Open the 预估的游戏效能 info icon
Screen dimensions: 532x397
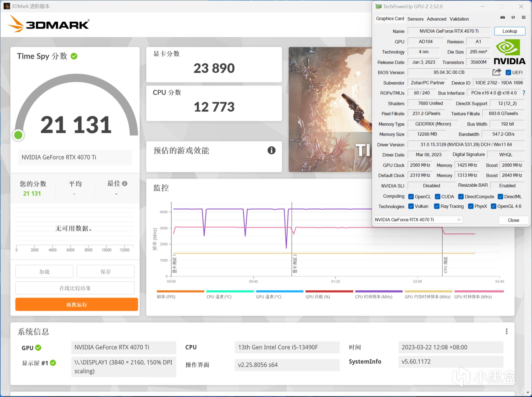coord(271,150)
